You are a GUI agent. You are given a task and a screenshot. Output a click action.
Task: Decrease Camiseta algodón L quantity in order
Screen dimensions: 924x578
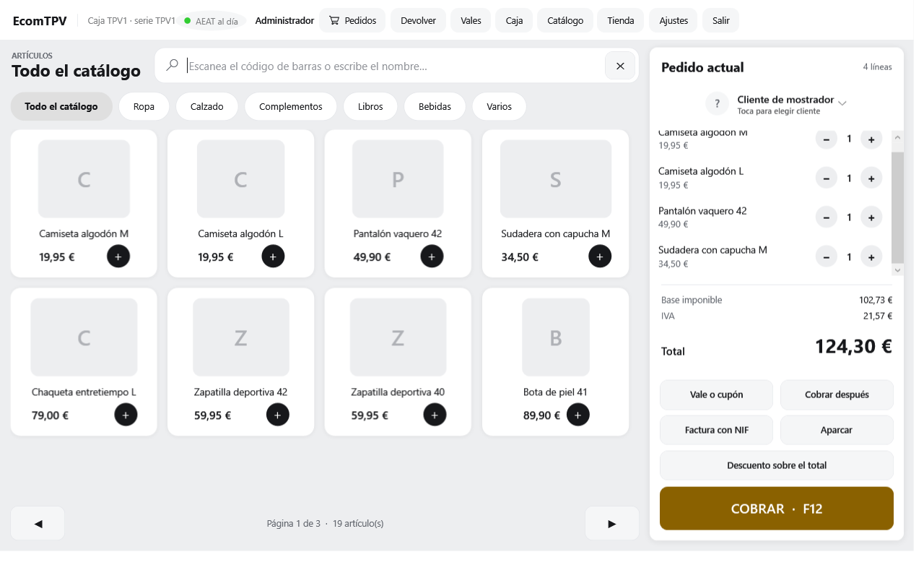click(x=826, y=178)
